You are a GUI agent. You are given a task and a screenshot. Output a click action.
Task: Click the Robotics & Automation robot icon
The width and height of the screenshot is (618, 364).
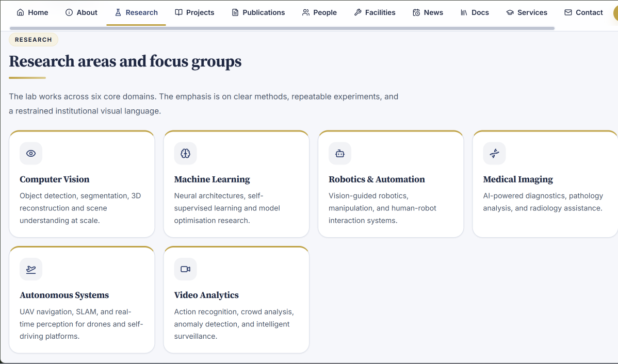click(340, 153)
